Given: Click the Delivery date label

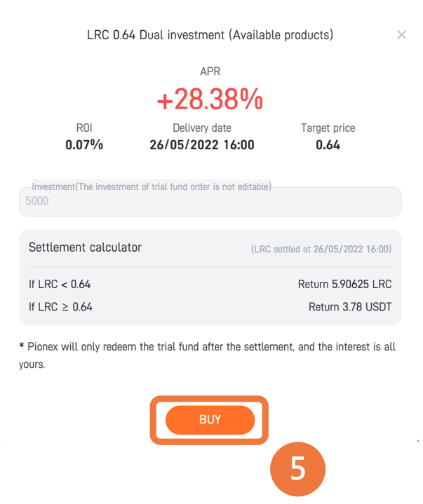Looking at the screenshot, I should 202,128.
